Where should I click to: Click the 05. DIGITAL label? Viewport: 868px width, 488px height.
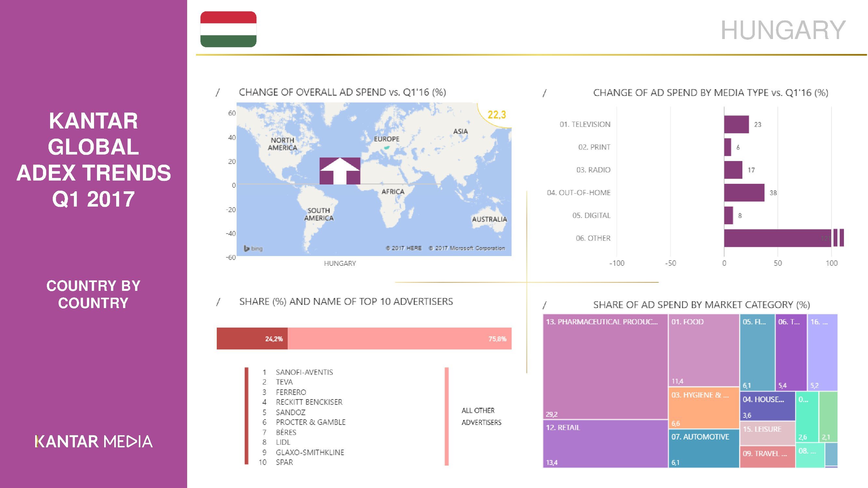[x=591, y=215]
